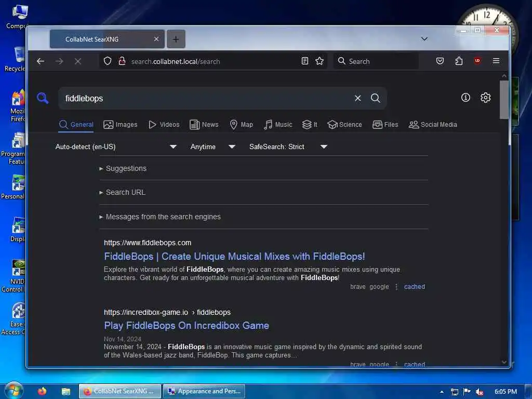This screenshot has width=532, height=399.
Task: Switch to Appearance and Personalization taskbar window
Action: point(204,391)
